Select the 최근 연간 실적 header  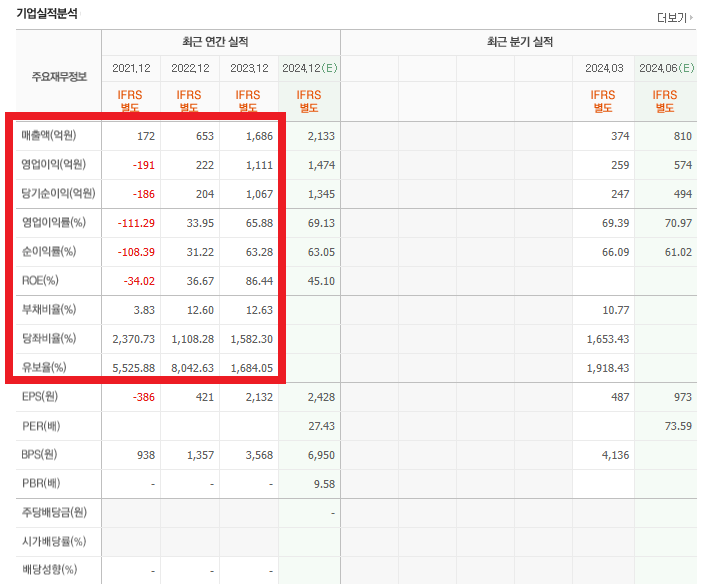pos(215,42)
